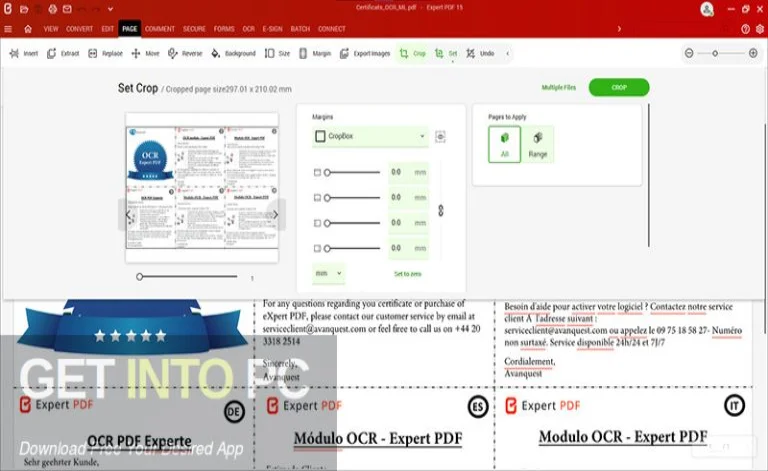Select the Move pages tool

click(145, 53)
